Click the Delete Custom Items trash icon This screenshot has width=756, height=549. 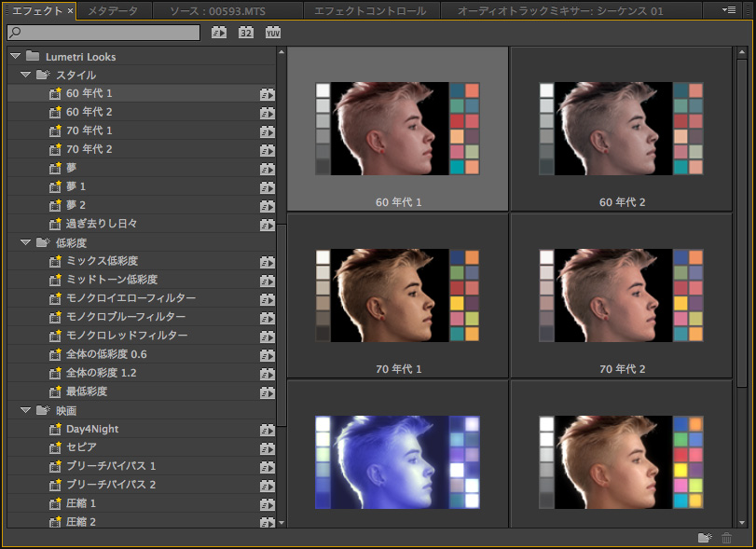point(728,538)
